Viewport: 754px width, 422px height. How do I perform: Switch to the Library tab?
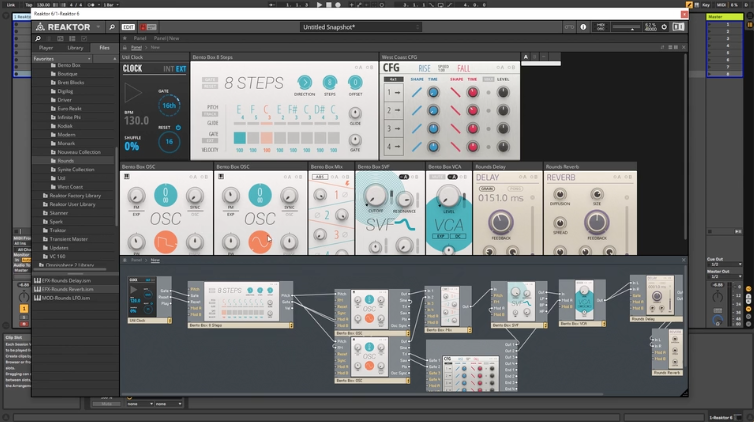[x=75, y=48]
